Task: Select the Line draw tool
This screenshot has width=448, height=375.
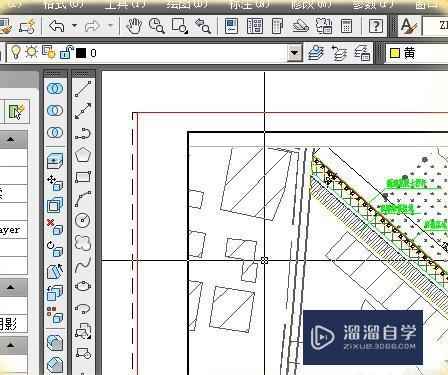Action: [x=83, y=89]
